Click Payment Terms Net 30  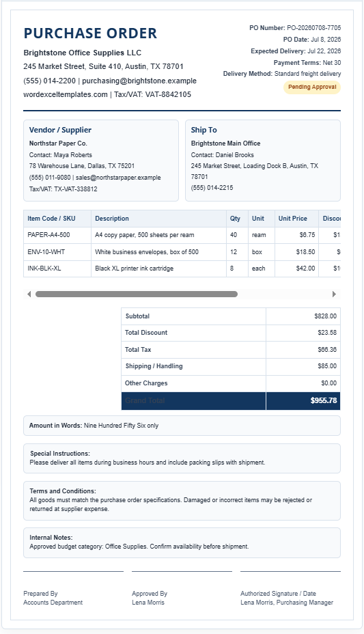307,63
